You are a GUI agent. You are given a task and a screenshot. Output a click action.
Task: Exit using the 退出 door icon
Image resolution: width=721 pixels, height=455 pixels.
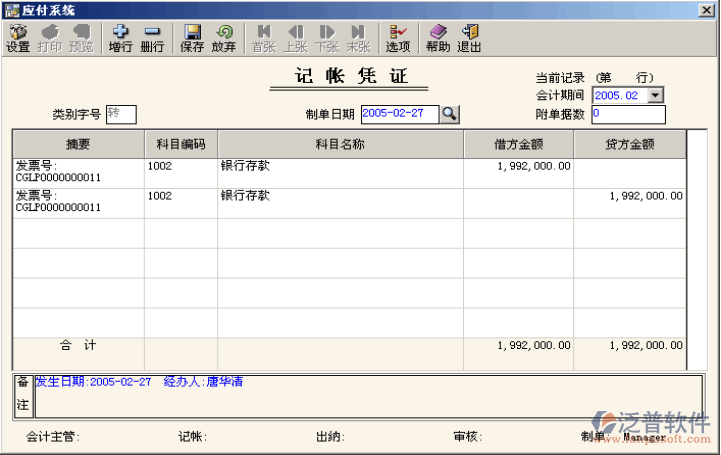469,38
